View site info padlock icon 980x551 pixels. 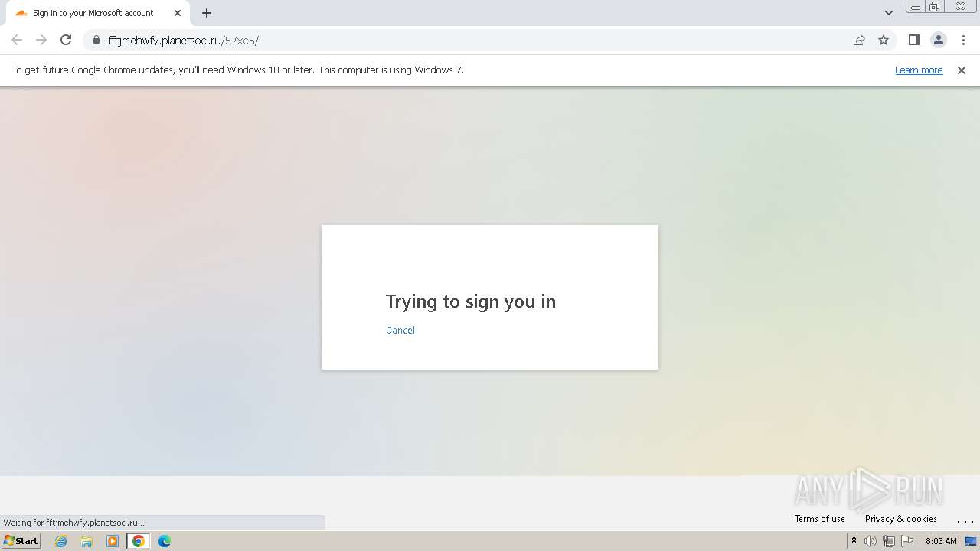96,40
